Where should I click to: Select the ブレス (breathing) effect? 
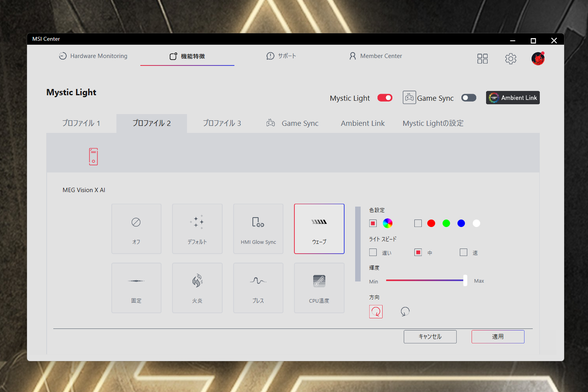[x=258, y=288]
